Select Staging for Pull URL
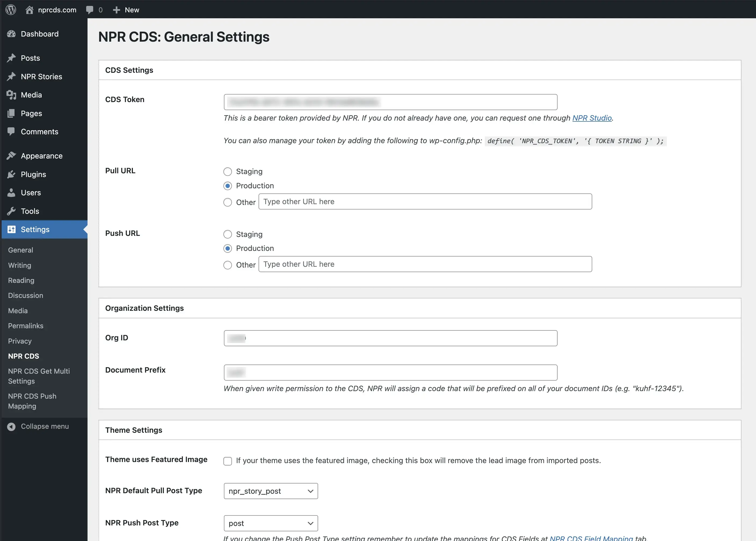The image size is (756, 541). click(228, 172)
